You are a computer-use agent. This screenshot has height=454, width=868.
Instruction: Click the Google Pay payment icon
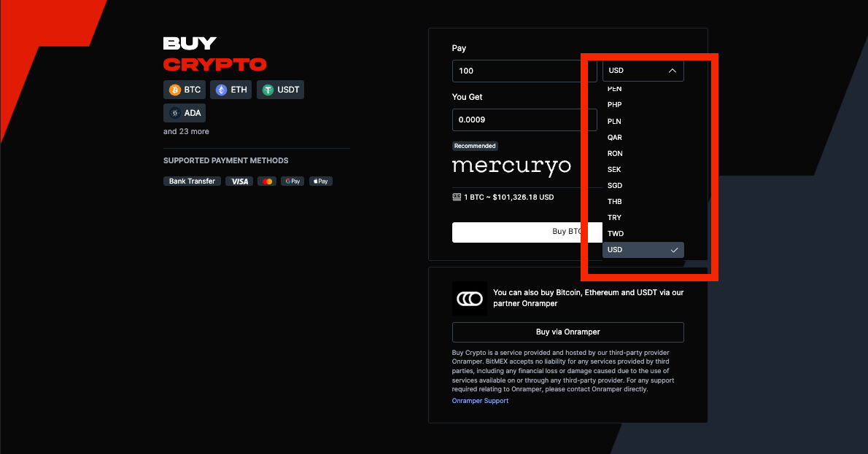292,181
